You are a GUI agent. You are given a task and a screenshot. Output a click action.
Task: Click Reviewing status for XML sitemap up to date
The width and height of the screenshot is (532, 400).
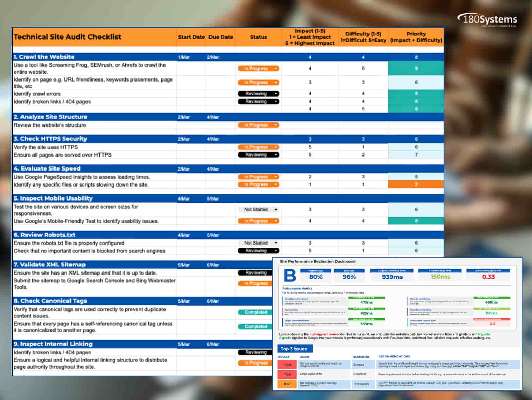point(255,273)
